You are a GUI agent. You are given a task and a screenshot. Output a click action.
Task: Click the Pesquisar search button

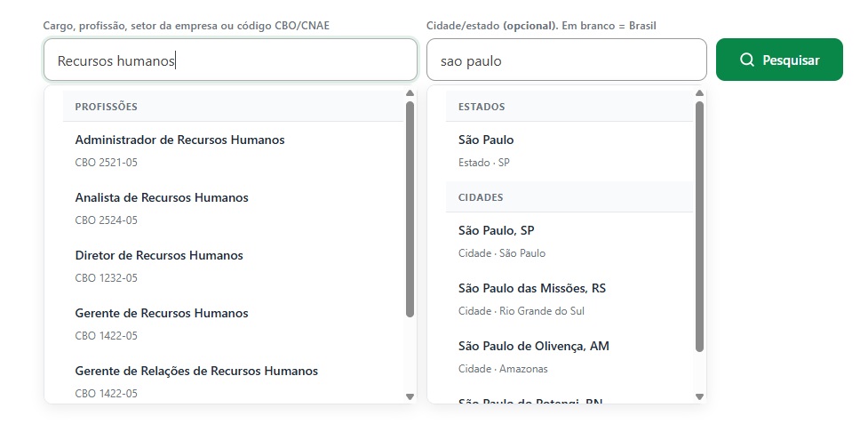(779, 60)
